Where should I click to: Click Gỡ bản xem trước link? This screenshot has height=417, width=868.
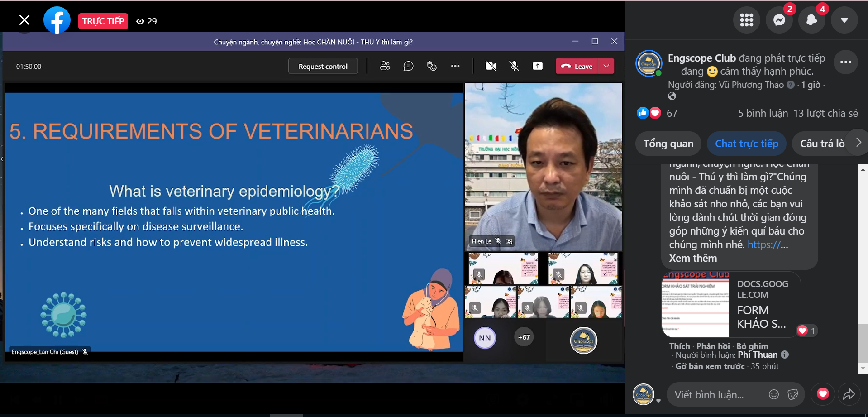[x=710, y=366]
